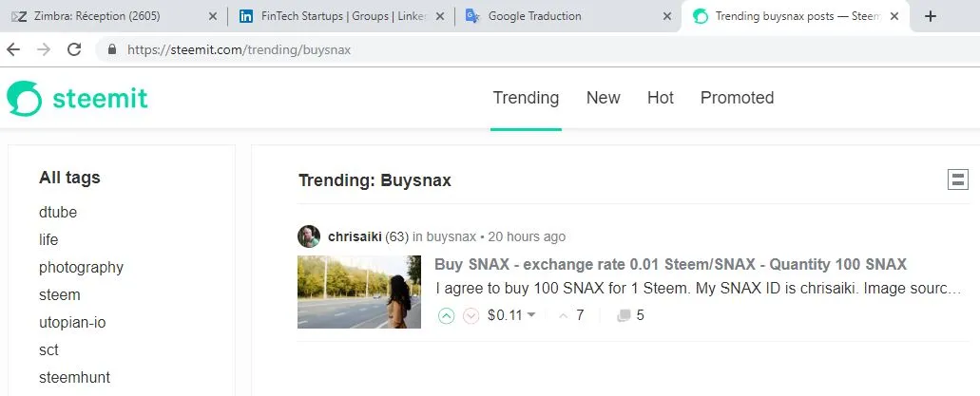This screenshot has height=396, width=980.
Task: Click the site lock icon
Action: pos(112,49)
